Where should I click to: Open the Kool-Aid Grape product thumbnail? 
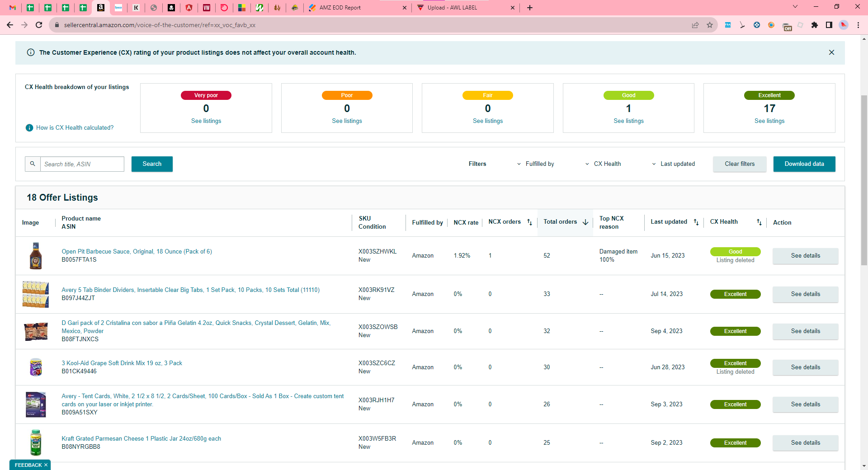pos(36,367)
